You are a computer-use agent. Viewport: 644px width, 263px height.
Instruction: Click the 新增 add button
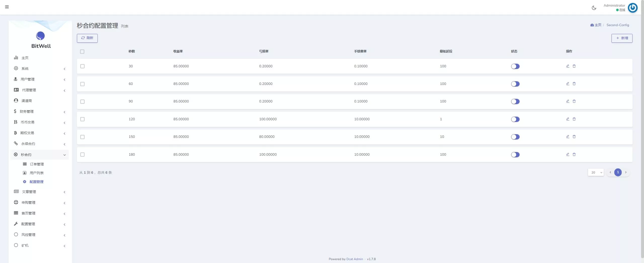click(x=622, y=38)
